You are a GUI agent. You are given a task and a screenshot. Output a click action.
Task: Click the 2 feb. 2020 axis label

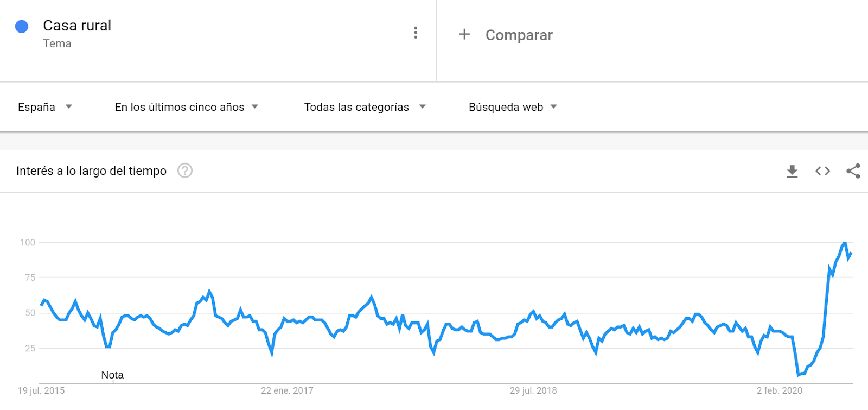[x=780, y=390]
